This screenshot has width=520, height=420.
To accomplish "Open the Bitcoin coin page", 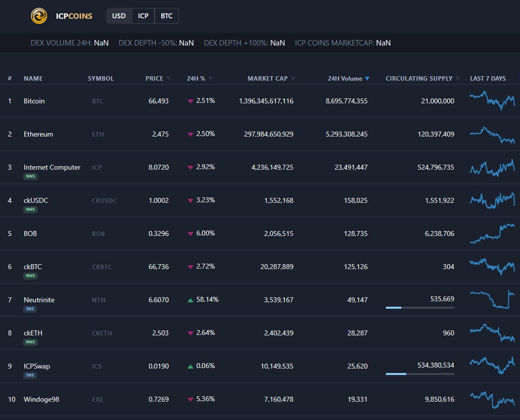I will coord(34,101).
